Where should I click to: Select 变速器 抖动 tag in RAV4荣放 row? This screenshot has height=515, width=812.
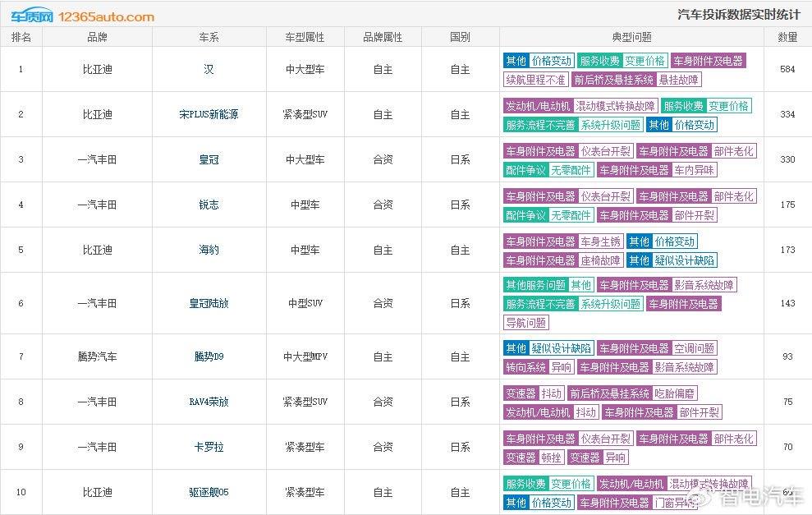[x=534, y=393]
